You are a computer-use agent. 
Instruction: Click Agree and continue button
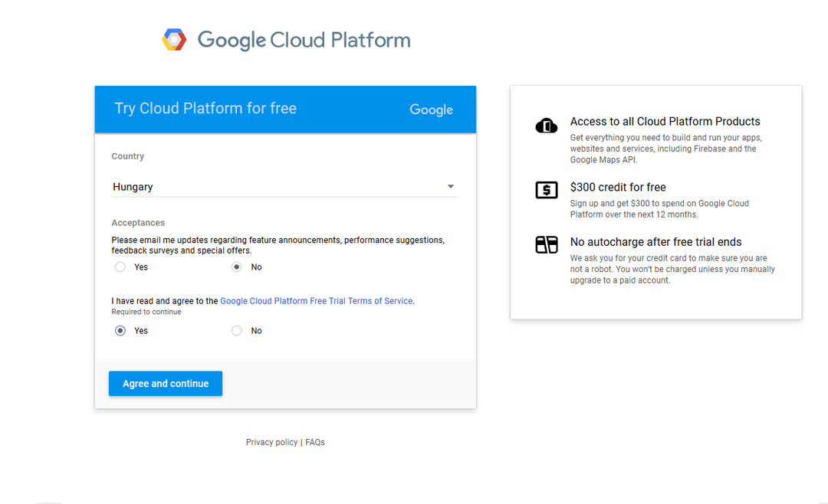[x=166, y=384]
